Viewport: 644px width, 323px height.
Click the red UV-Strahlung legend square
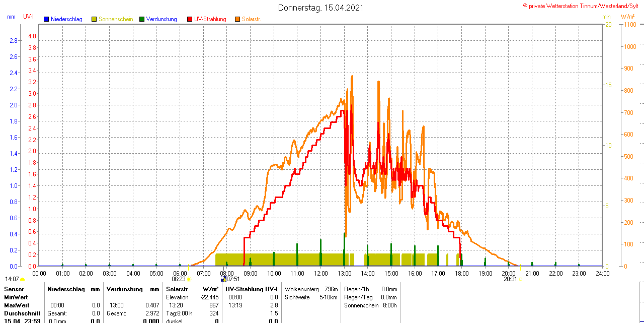[x=190, y=19]
